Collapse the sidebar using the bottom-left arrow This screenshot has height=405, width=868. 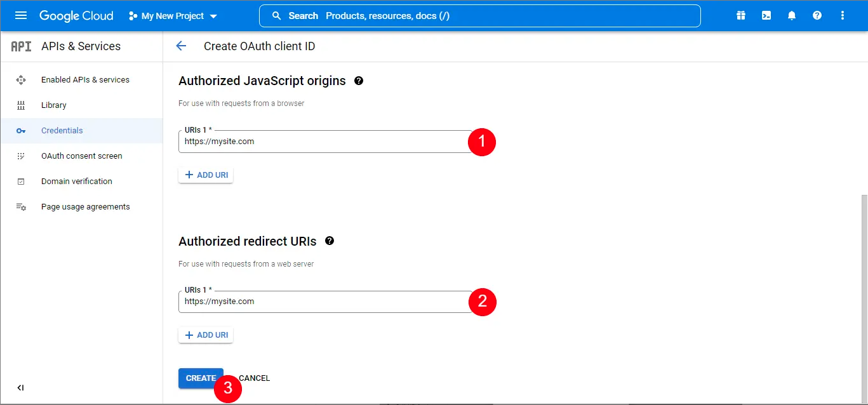coord(20,387)
